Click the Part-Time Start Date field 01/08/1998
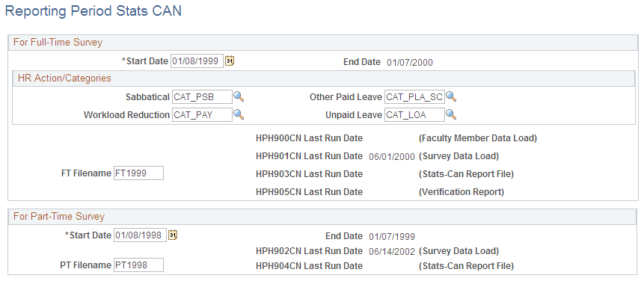 pos(140,235)
